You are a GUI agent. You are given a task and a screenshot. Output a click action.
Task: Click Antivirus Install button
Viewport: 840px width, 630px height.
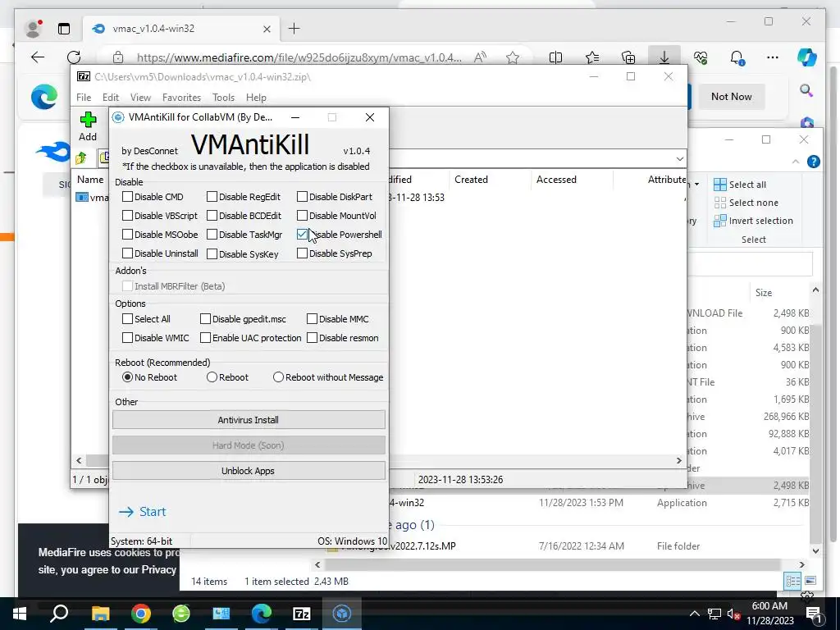point(249,419)
